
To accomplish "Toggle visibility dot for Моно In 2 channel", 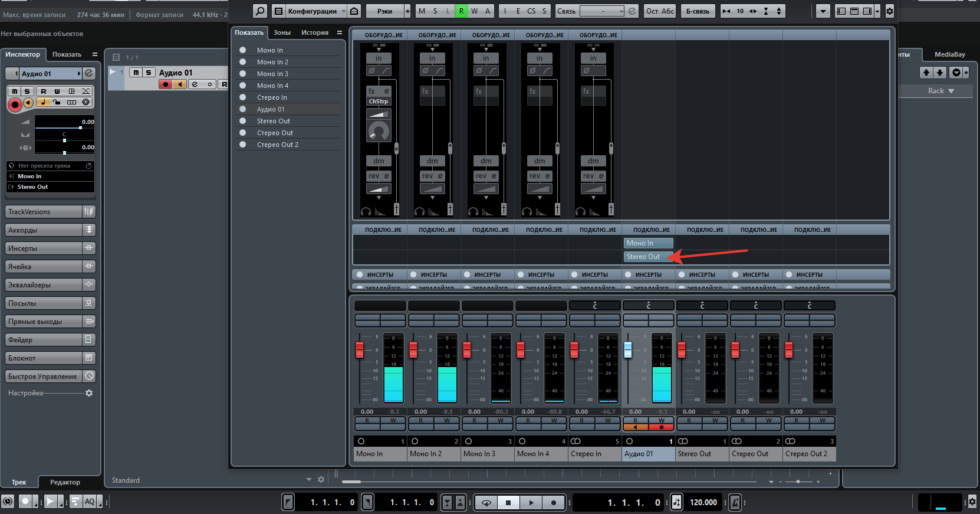I will tap(242, 62).
